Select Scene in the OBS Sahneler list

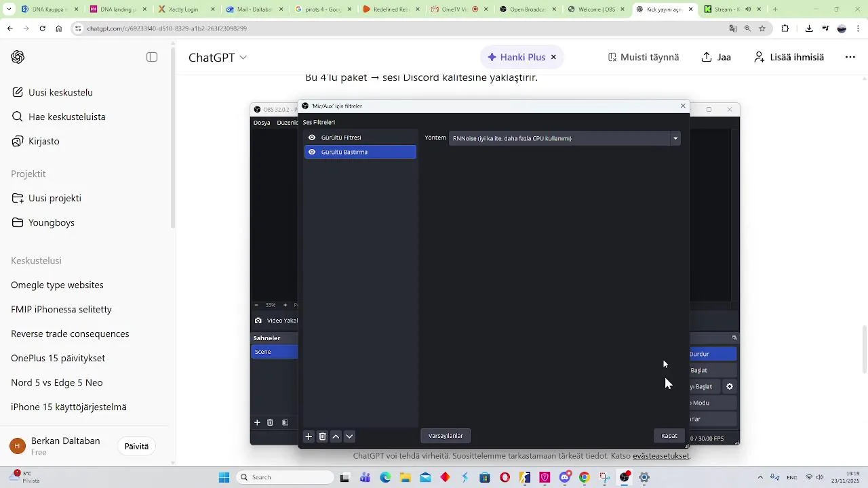tap(275, 352)
